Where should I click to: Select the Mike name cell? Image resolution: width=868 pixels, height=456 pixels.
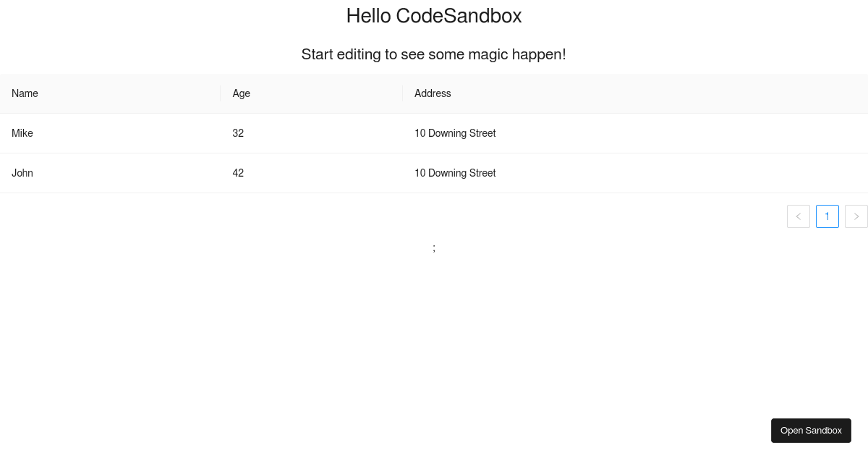click(x=111, y=133)
